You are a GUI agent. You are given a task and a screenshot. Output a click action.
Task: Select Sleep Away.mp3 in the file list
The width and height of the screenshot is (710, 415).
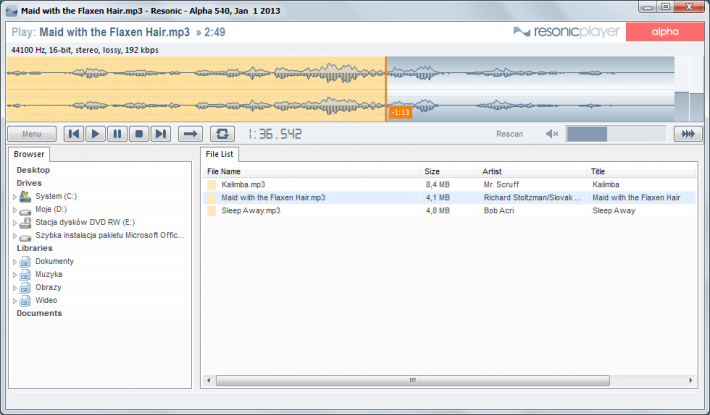point(449,211)
